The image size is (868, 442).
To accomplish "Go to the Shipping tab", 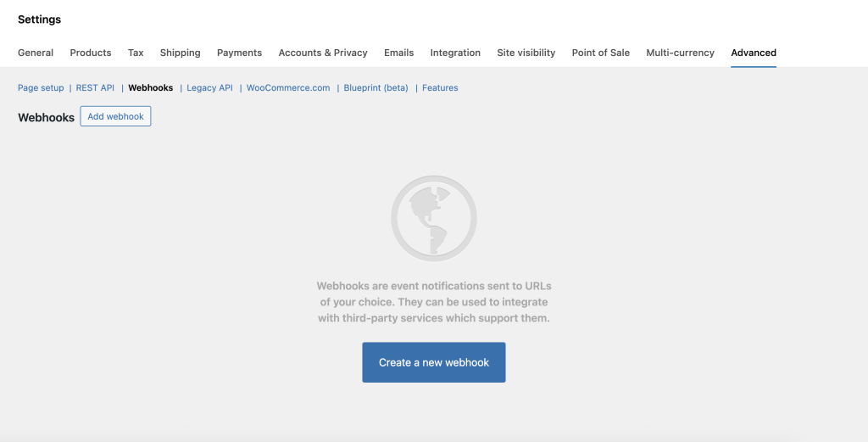I will 180,53.
